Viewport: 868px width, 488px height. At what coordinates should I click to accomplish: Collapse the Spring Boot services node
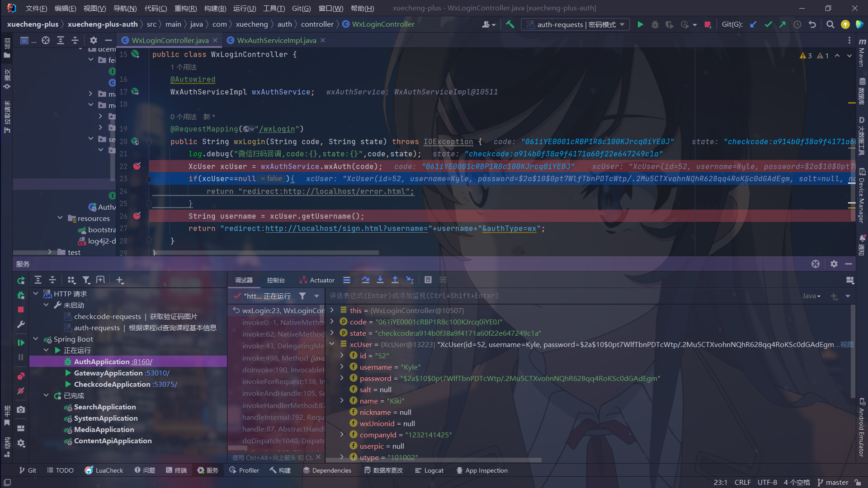36,339
